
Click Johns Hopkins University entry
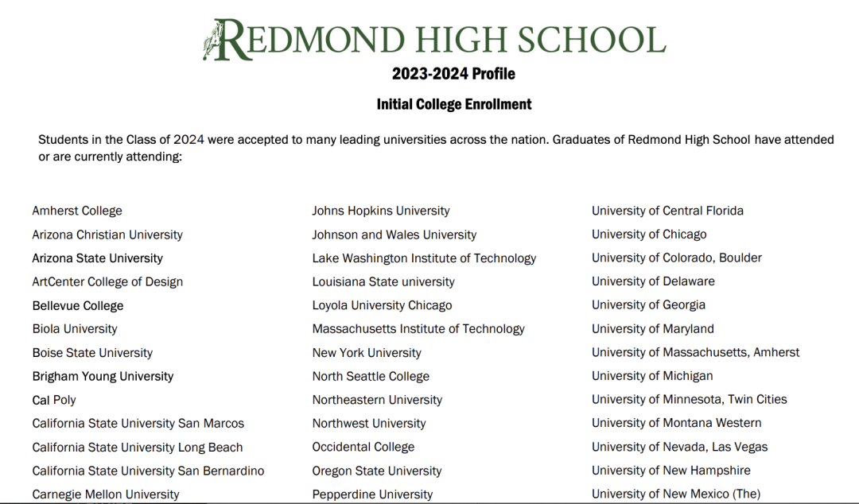pyautogui.click(x=381, y=211)
